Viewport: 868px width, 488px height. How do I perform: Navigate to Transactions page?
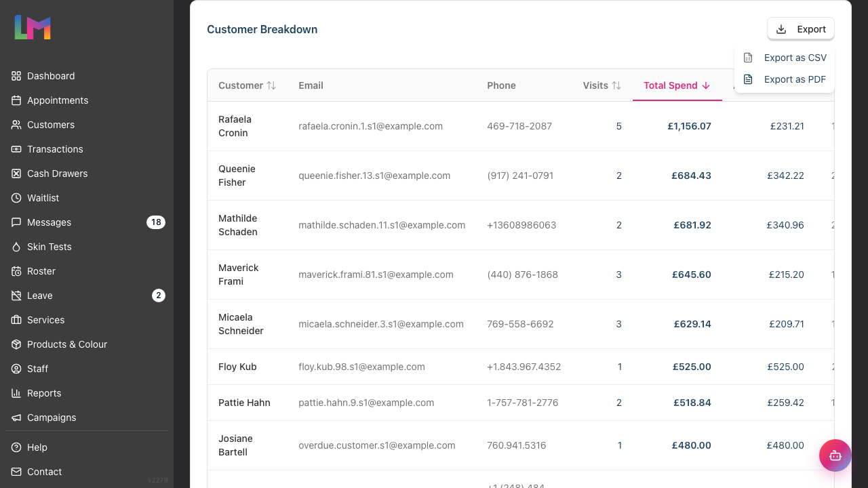(87, 149)
